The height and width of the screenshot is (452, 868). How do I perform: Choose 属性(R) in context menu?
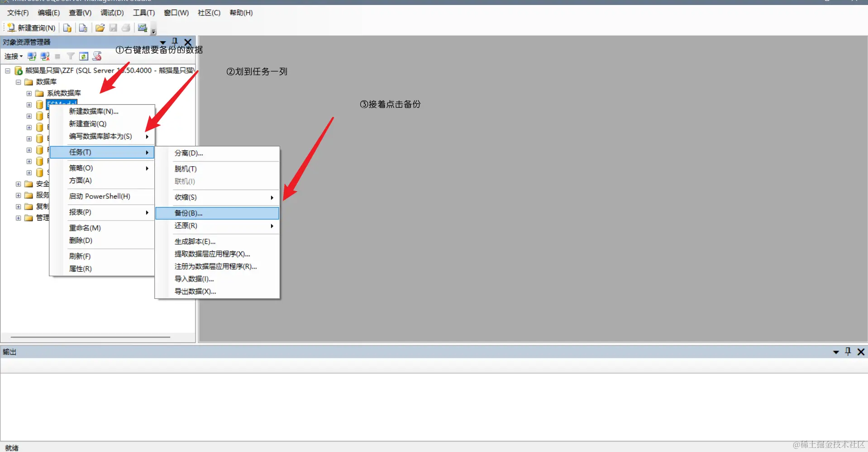click(x=102, y=269)
